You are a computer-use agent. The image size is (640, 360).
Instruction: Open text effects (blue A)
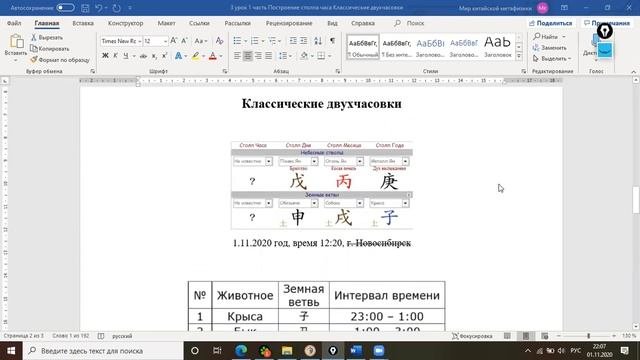point(178,56)
